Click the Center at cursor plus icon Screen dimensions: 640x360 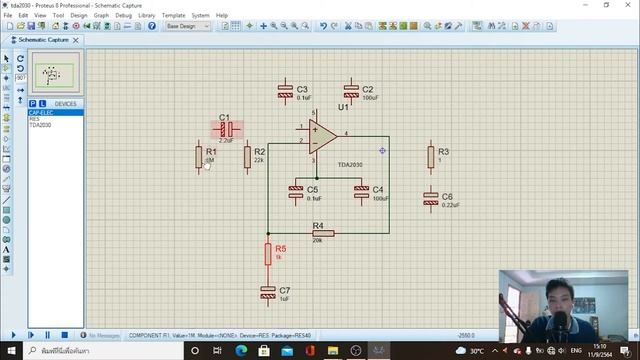pos(263,26)
